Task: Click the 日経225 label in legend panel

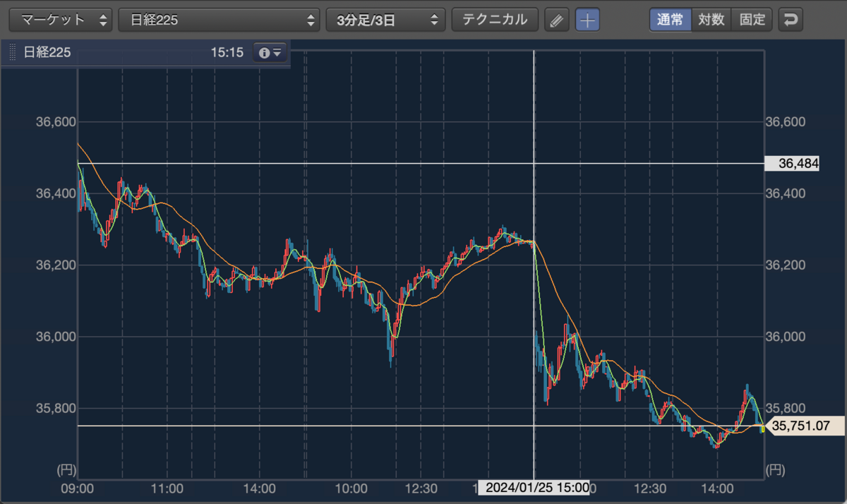Action: coord(47,53)
